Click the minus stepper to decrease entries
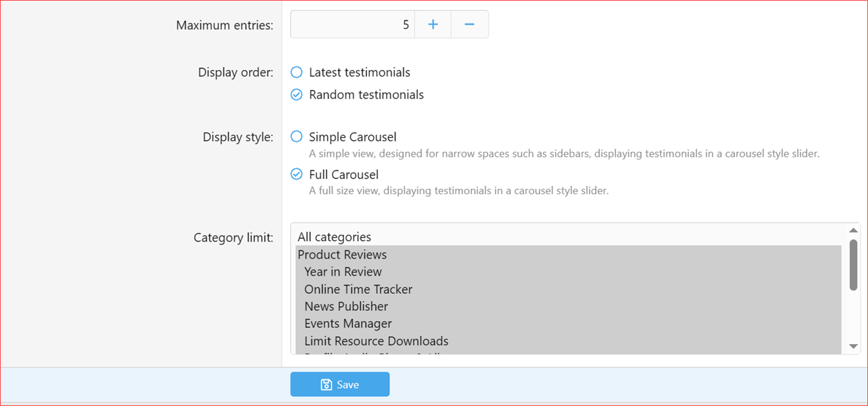The image size is (868, 406). [x=469, y=24]
